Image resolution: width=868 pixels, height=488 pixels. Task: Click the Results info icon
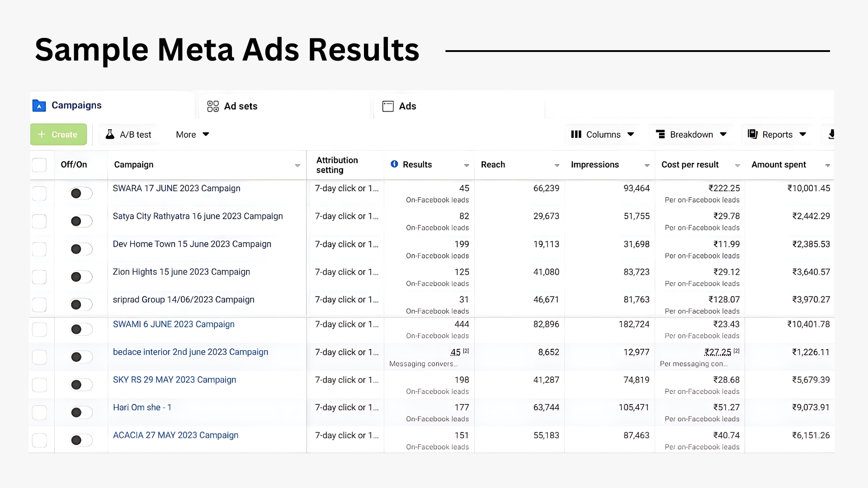[x=394, y=164]
